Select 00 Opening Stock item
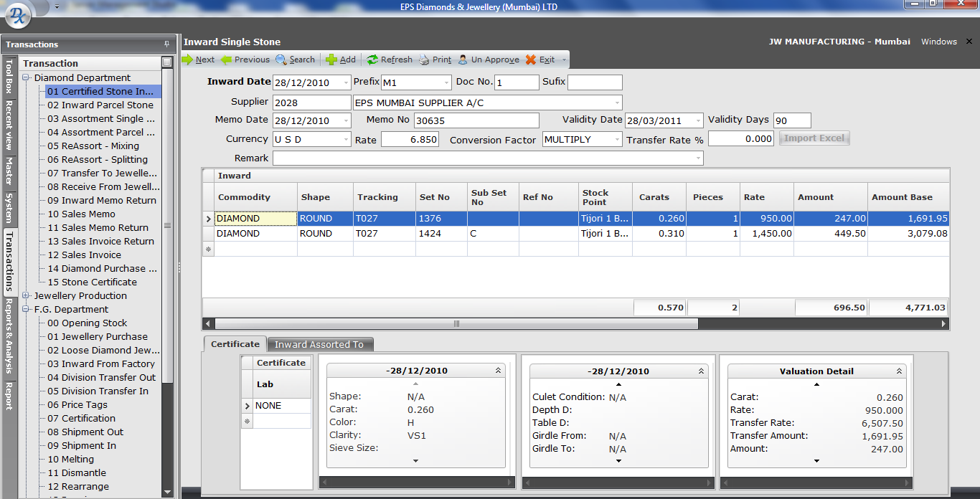The width and height of the screenshot is (980, 499). pos(88,323)
